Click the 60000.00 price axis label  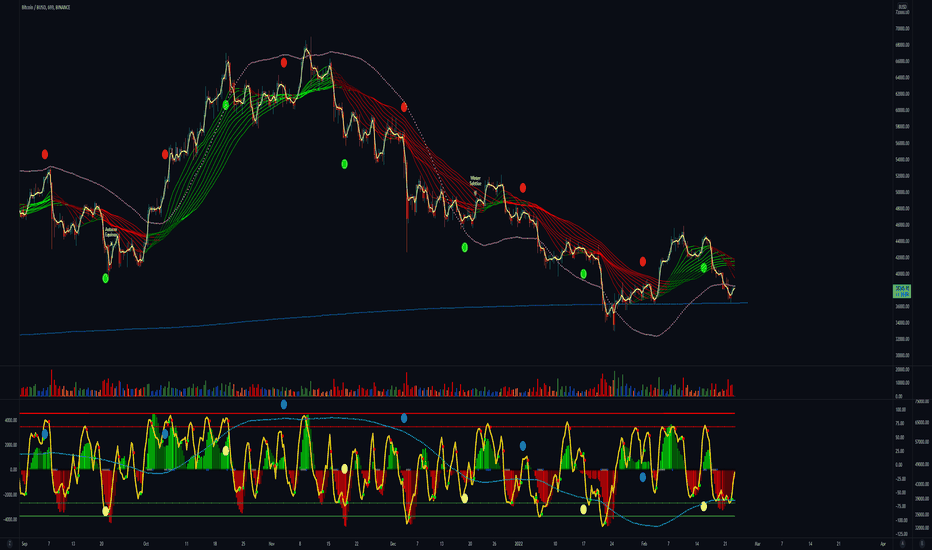[902, 110]
